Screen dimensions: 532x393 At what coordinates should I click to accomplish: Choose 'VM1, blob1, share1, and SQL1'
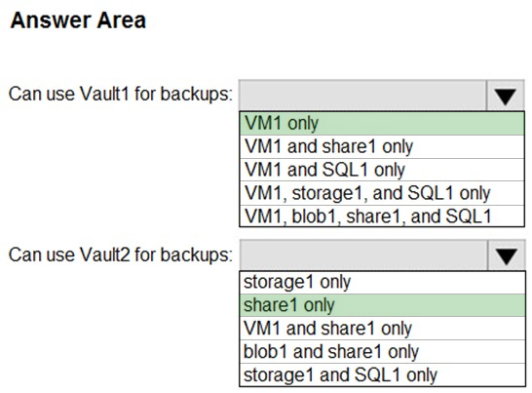pyautogui.click(x=382, y=216)
